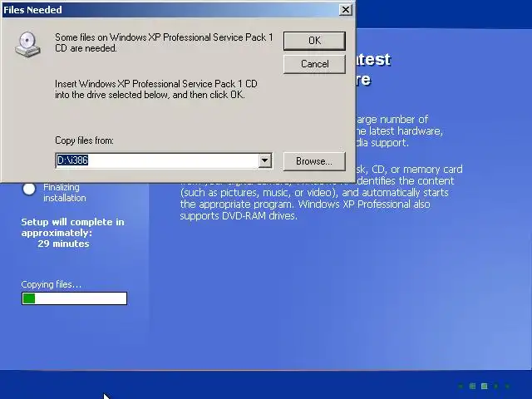This screenshot has height=399, width=532.
Task: Click the setup progress indicator dots
Action: pos(484,386)
